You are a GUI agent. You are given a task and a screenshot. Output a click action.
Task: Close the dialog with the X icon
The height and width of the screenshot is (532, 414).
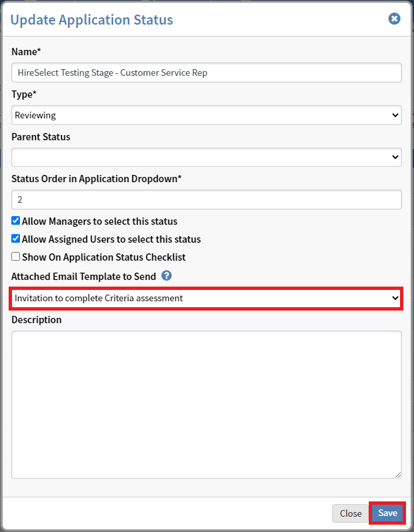pos(394,19)
